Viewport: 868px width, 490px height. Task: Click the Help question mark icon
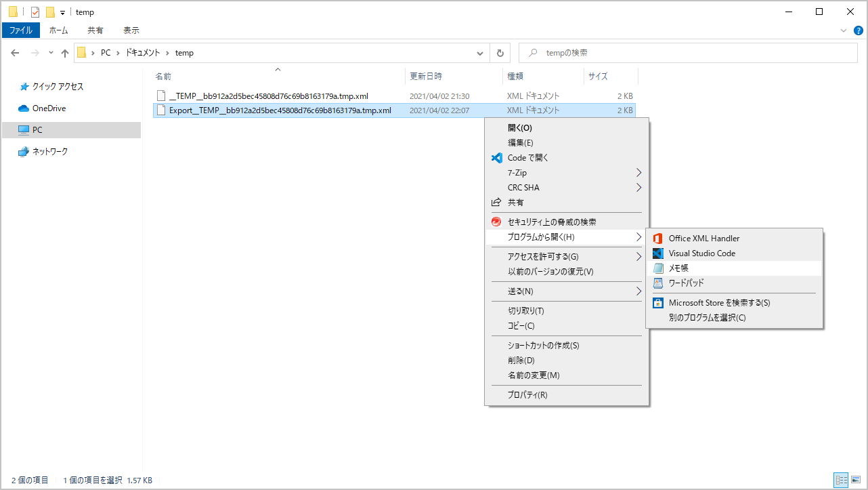tap(859, 30)
